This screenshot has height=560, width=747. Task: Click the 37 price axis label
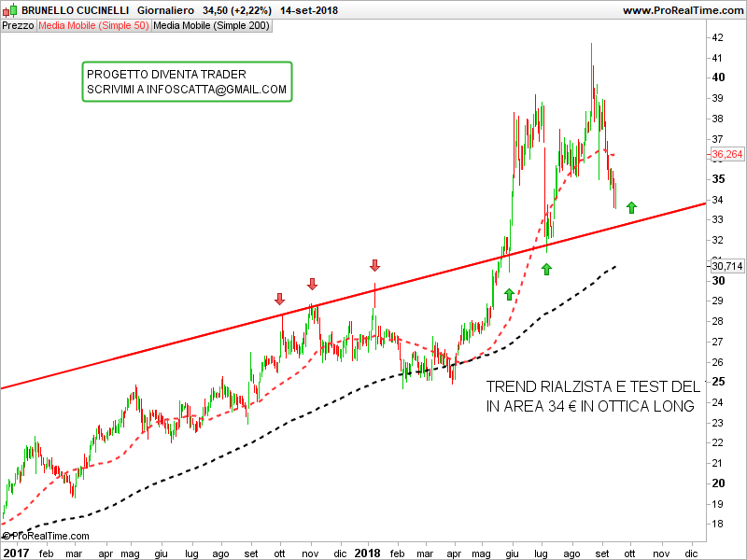pos(717,139)
